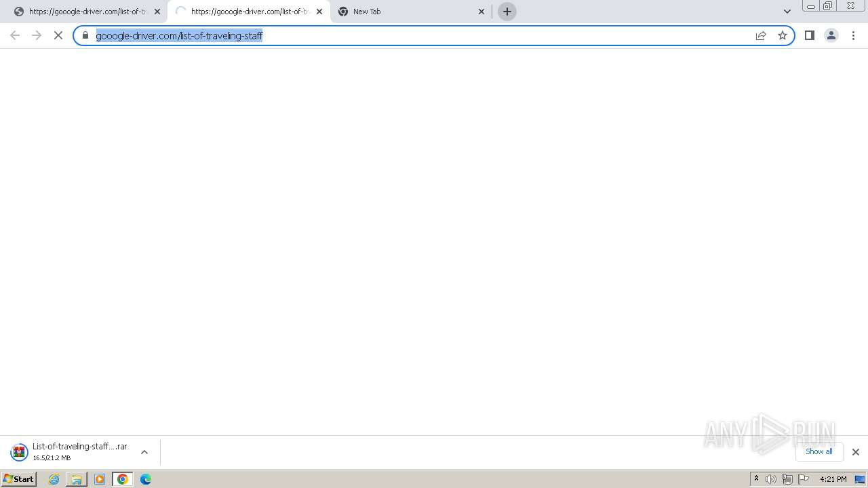Open the Chrome three-dot menu

(x=854, y=35)
